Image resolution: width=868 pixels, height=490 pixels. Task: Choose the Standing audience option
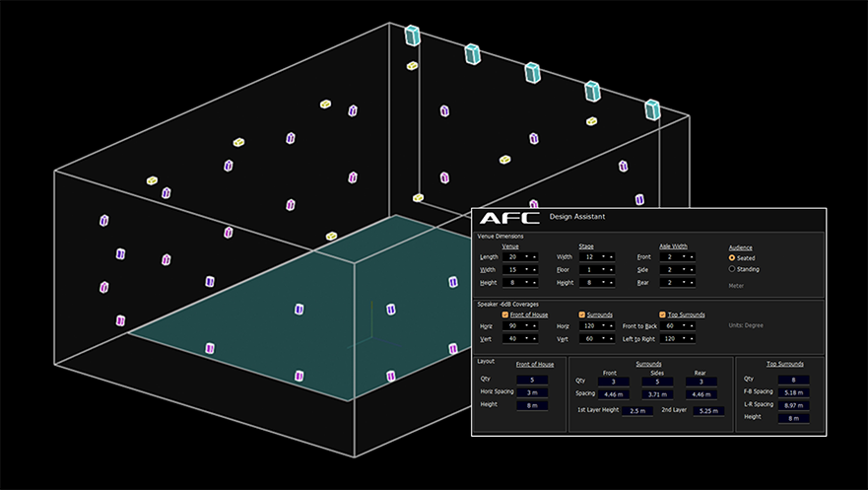[x=732, y=269]
